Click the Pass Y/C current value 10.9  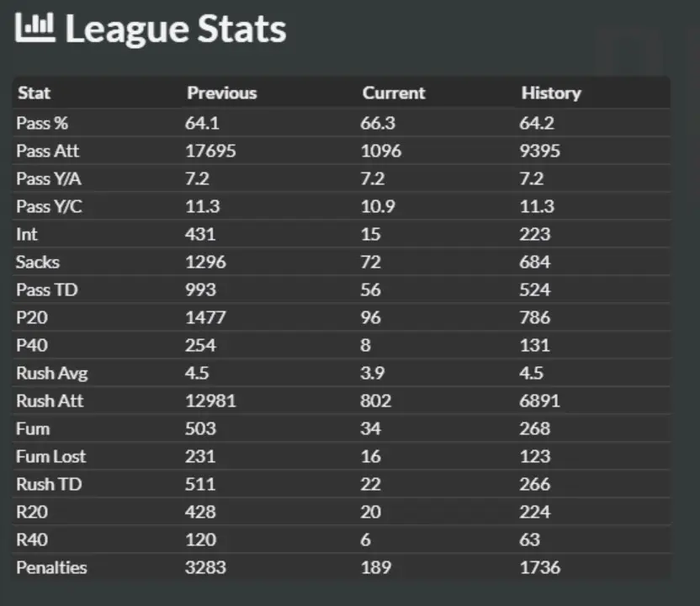tap(378, 206)
